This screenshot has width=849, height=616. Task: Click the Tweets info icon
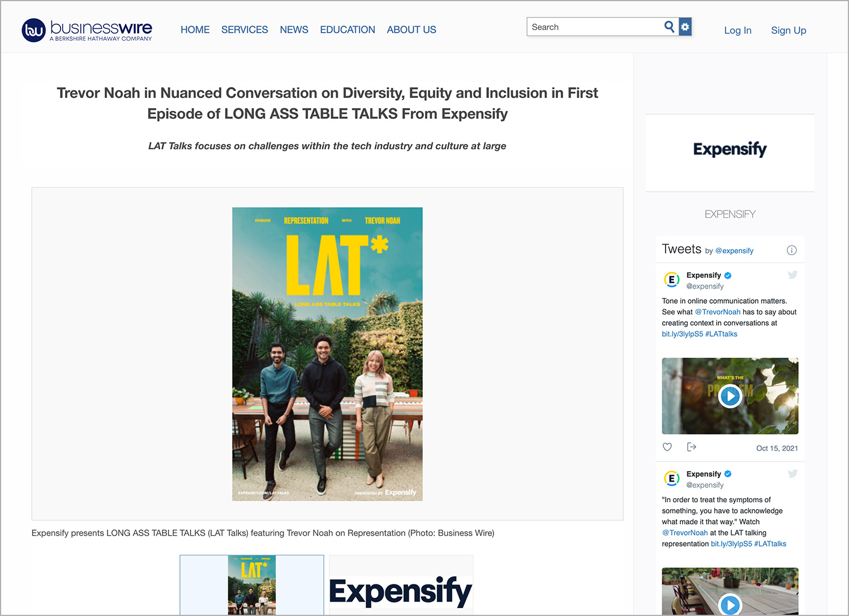pyautogui.click(x=792, y=250)
